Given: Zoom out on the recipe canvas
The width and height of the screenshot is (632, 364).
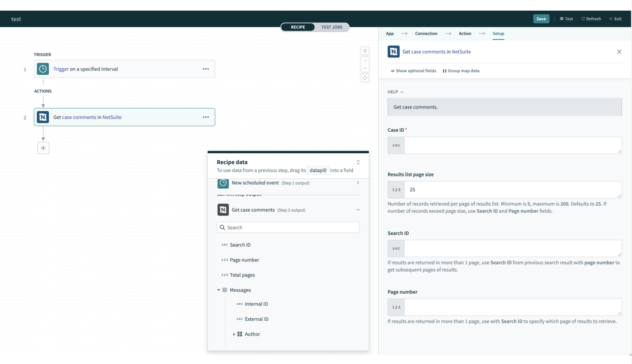Looking at the screenshot, I should (x=365, y=68).
